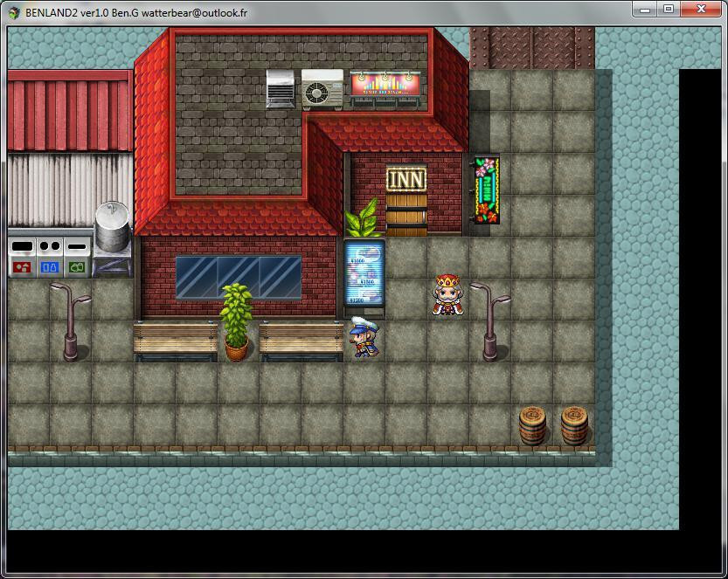Click the grey vent box on the roof
Image resolution: width=728 pixels, height=579 pixels.
pos(280,88)
